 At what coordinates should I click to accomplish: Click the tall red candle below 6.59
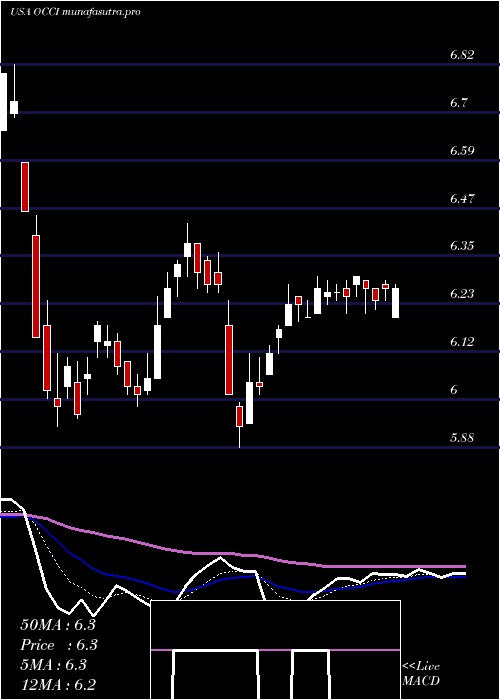25,187
